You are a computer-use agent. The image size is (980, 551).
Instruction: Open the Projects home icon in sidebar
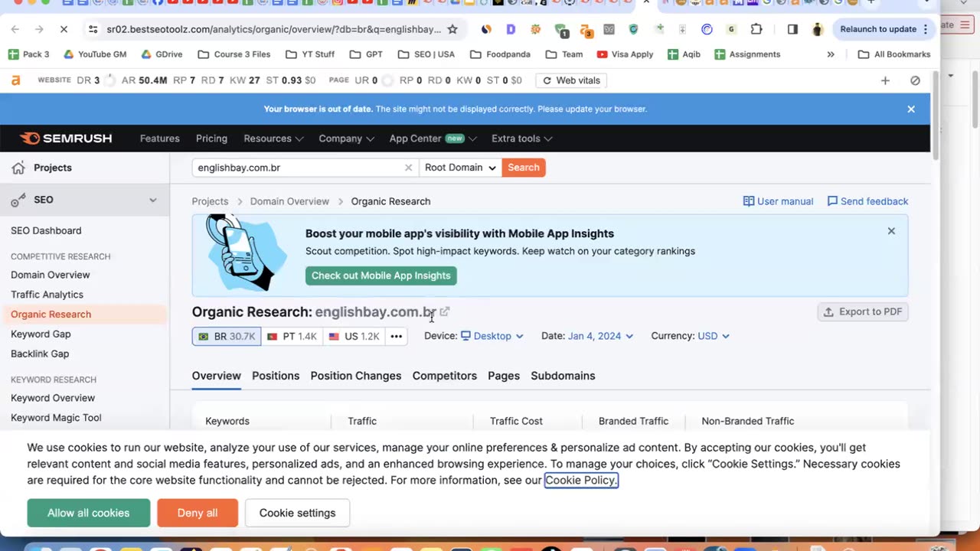coord(19,168)
